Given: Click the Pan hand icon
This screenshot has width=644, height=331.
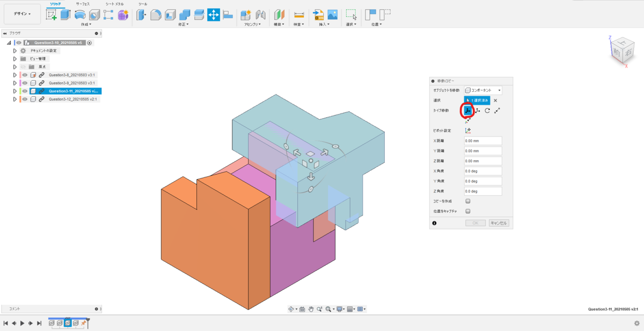Looking at the screenshot, I should [x=310, y=309].
